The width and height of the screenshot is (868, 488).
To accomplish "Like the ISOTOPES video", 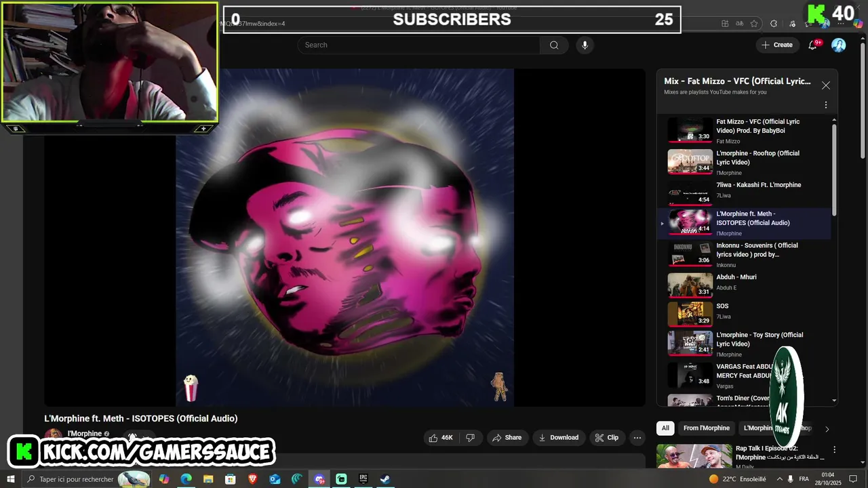I will (441, 438).
